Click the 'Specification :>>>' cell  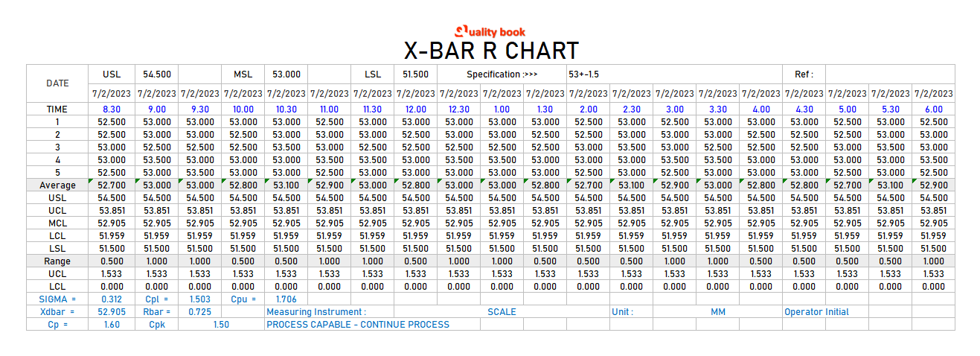pyautogui.click(x=502, y=74)
